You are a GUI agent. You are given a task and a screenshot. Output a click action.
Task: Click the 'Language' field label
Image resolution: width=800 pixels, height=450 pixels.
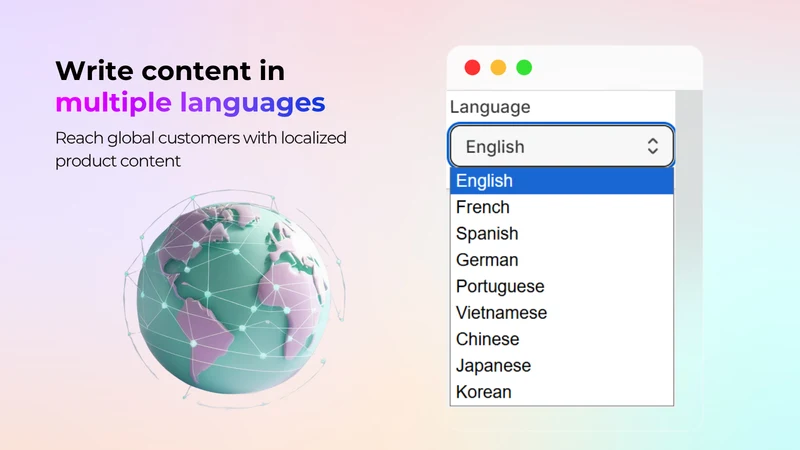tap(490, 107)
